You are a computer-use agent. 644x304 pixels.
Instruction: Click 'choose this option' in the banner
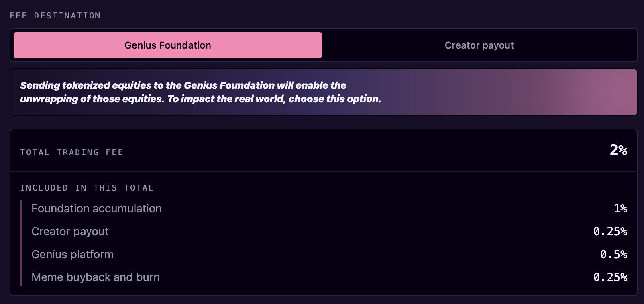click(334, 99)
